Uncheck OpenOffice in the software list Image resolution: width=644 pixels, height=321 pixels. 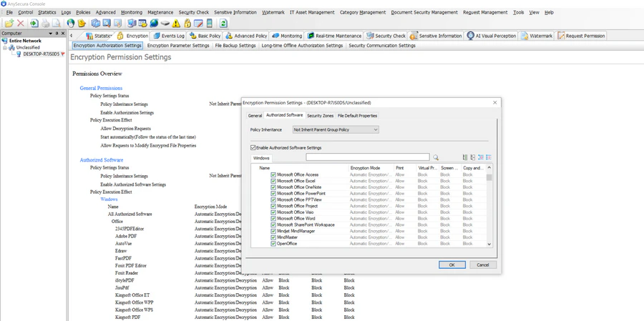[x=273, y=244]
